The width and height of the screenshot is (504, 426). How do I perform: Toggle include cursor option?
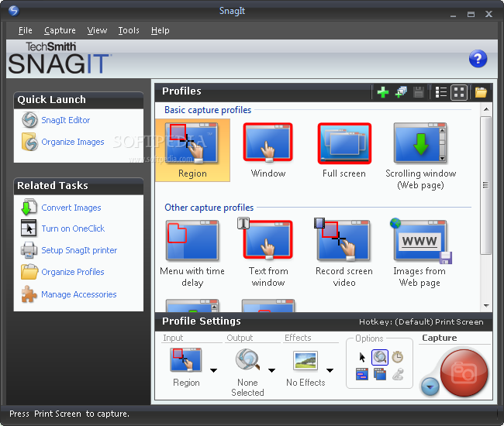362,357
